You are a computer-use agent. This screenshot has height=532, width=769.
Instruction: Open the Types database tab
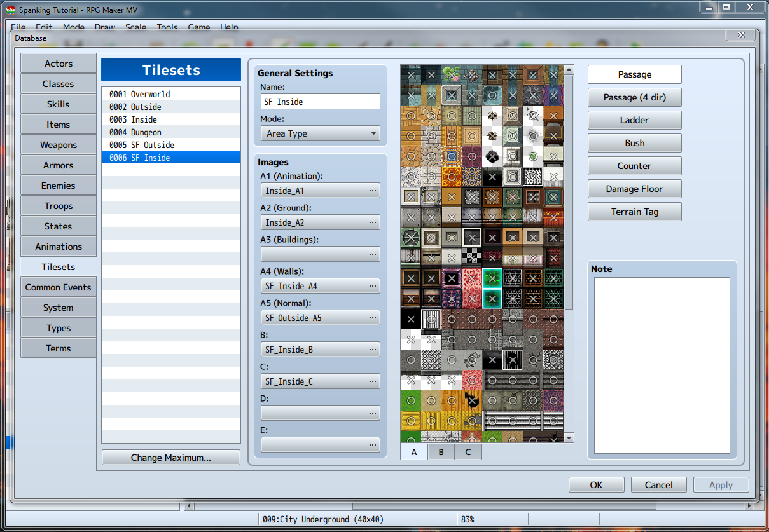[x=59, y=328]
